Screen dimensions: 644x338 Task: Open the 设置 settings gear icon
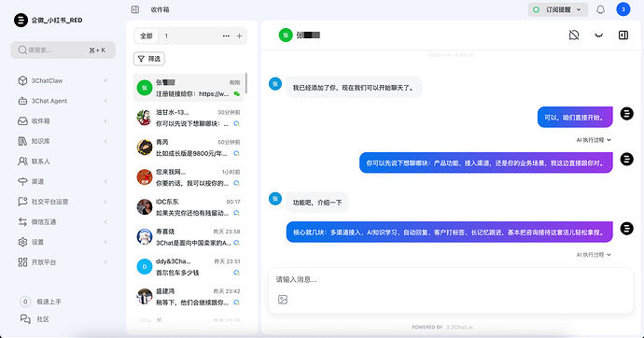tap(22, 242)
